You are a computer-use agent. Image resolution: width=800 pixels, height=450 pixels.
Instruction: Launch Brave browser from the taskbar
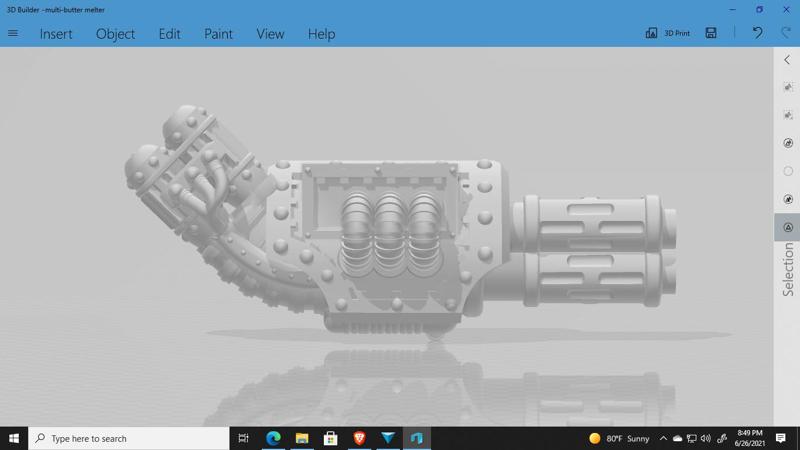pyautogui.click(x=359, y=438)
